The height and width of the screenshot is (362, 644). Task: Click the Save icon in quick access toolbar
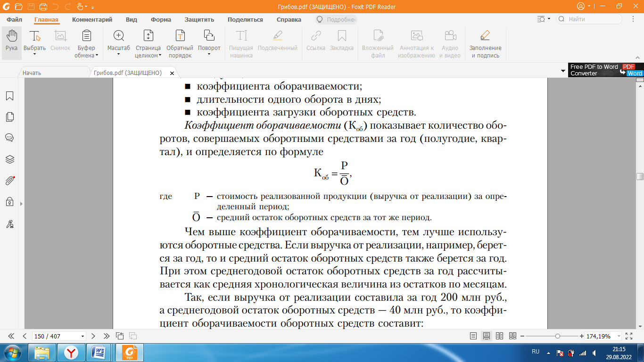tap(31, 7)
